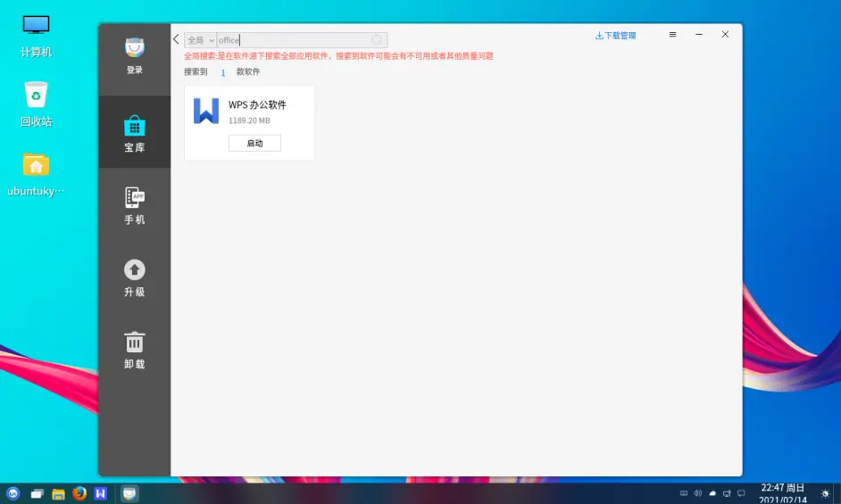The width and height of the screenshot is (841, 504).
Task: Click the magnifier search icon
Action: coord(377,40)
